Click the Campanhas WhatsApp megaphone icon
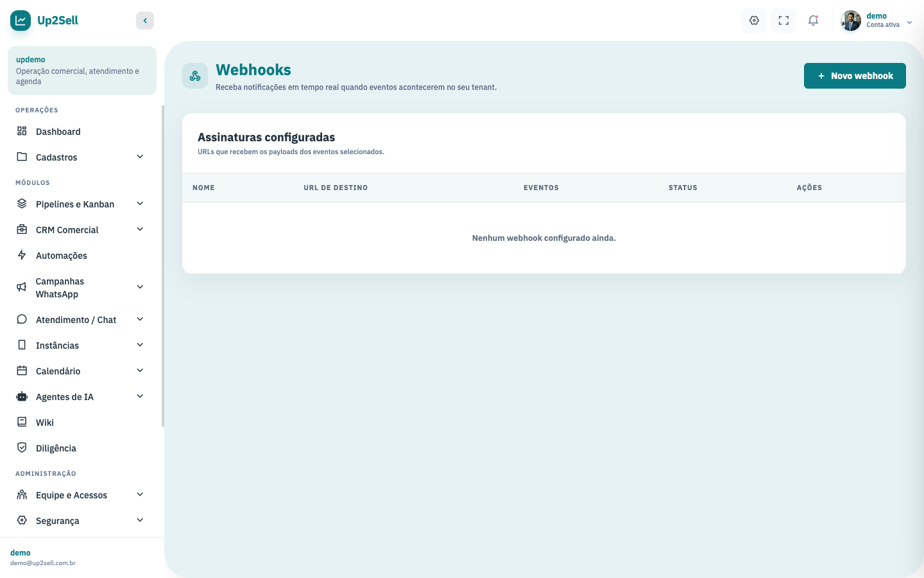924x578 pixels. tap(22, 287)
